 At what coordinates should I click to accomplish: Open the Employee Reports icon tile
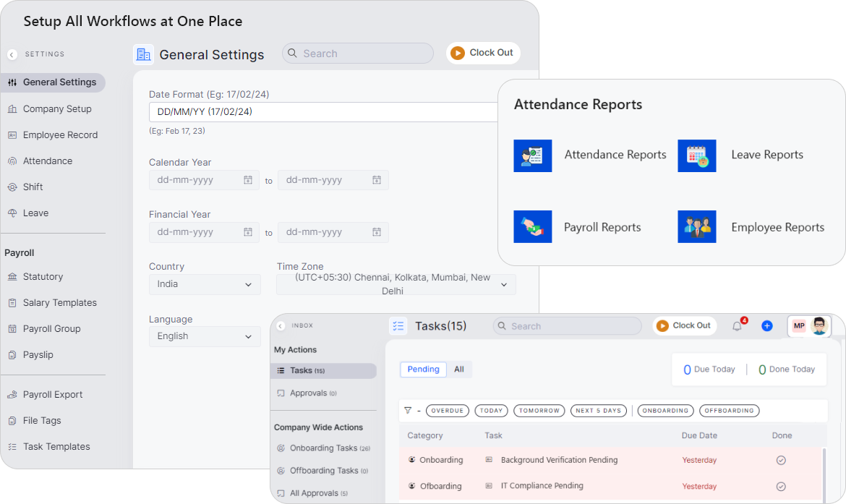(x=696, y=227)
